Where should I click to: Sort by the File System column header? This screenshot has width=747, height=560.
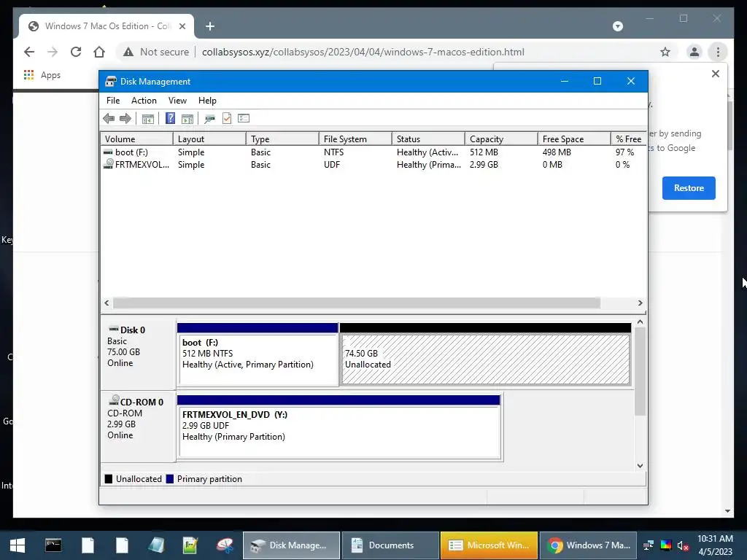pos(355,139)
